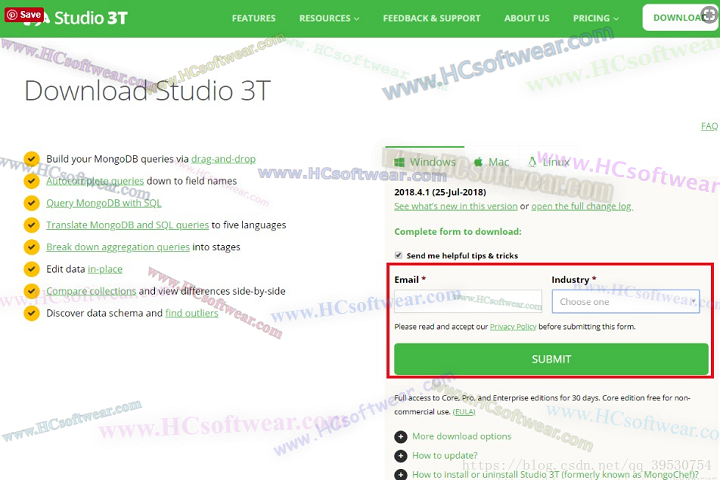Viewport: 720px width, 480px height.
Task: Focus the Email input field
Action: [468, 301]
